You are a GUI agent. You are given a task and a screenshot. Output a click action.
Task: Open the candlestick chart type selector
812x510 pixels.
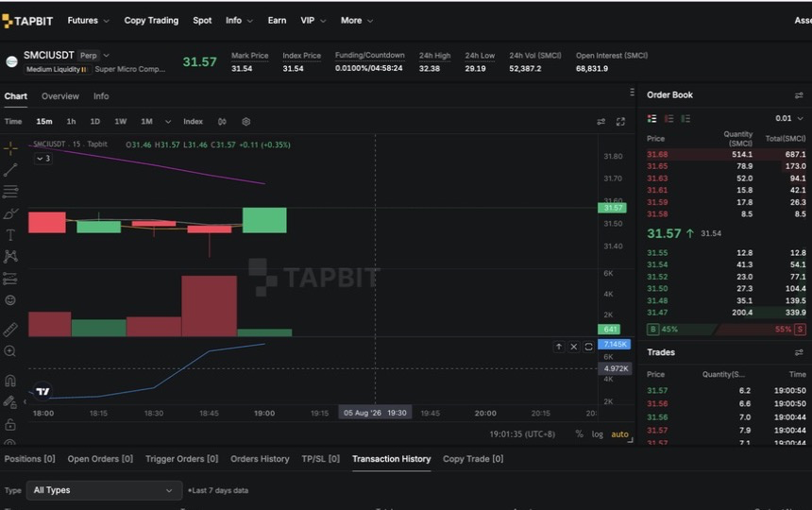click(222, 122)
